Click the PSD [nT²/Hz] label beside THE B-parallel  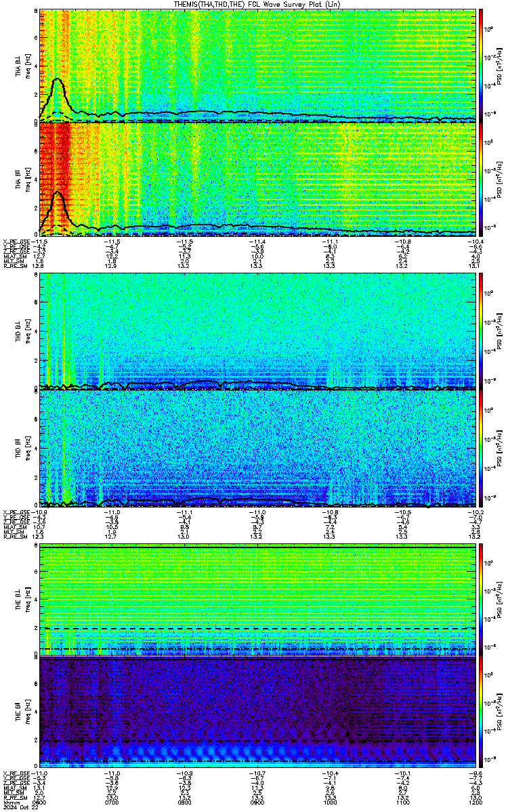500,712
